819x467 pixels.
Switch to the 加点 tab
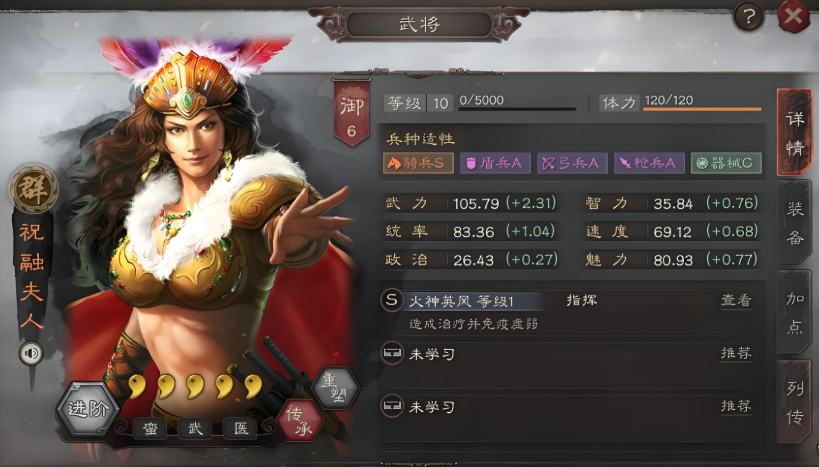(794, 312)
